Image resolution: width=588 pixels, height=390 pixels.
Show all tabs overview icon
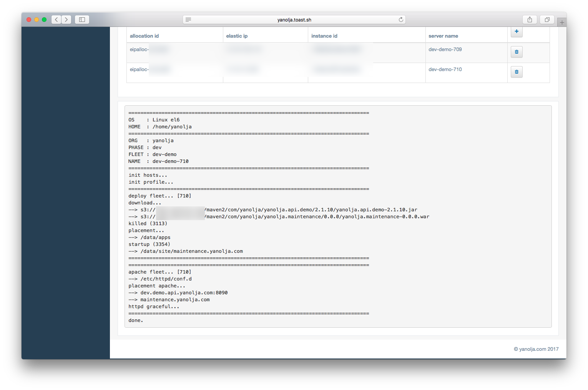(x=547, y=20)
